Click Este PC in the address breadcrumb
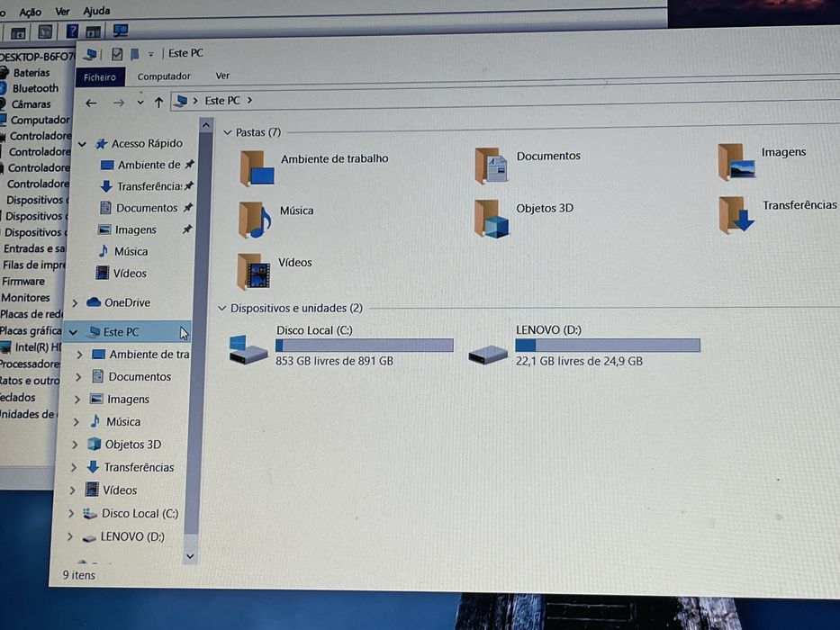This screenshot has height=630, width=840. (221, 101)
